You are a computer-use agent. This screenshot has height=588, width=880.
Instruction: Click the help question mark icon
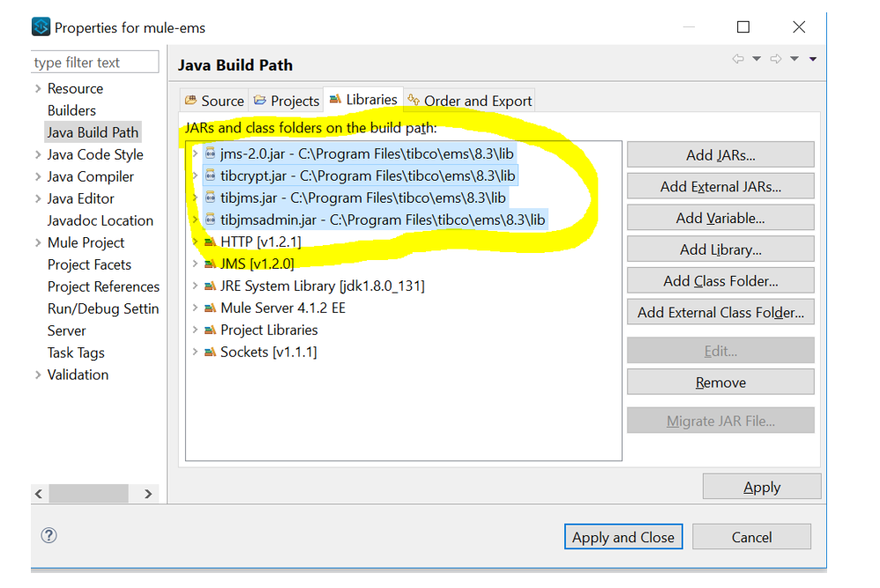coord(49,535)
